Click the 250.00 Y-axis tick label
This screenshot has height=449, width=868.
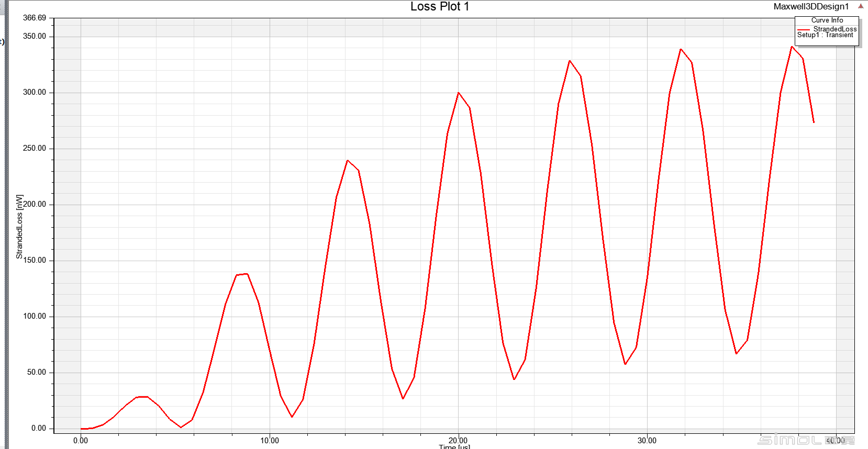pyautogui.click(x=35, y=148)
